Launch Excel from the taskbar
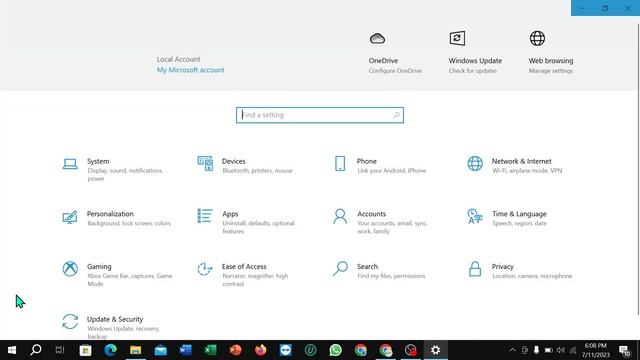This screenshot has width=640, height=360. click(211, 350)
